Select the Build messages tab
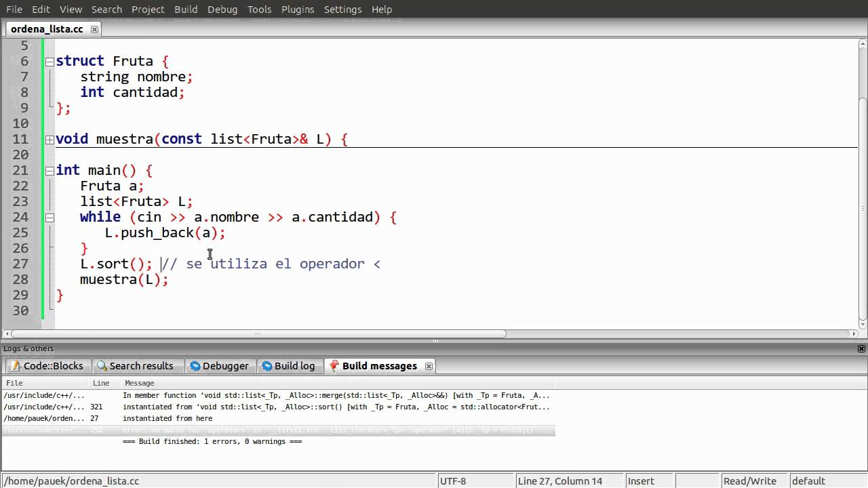The width and height of the screenshot is (868, 488). click(379, 366)
